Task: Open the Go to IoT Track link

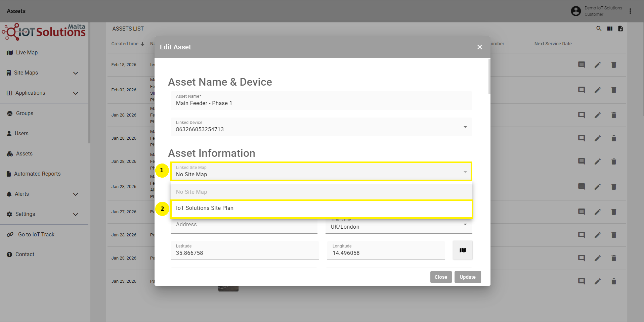Action: pyautogui.click(x=36, y=234)
